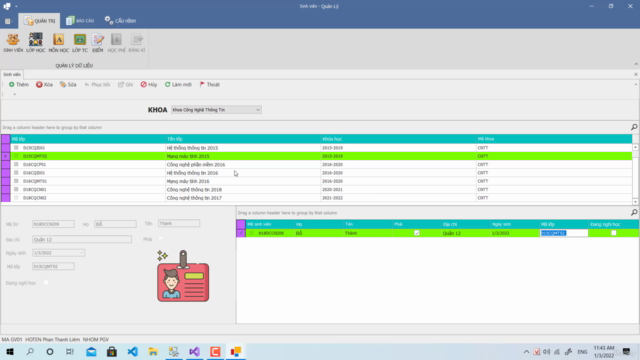
Task: Click the Mã SV input field
Action: point(53,224)
